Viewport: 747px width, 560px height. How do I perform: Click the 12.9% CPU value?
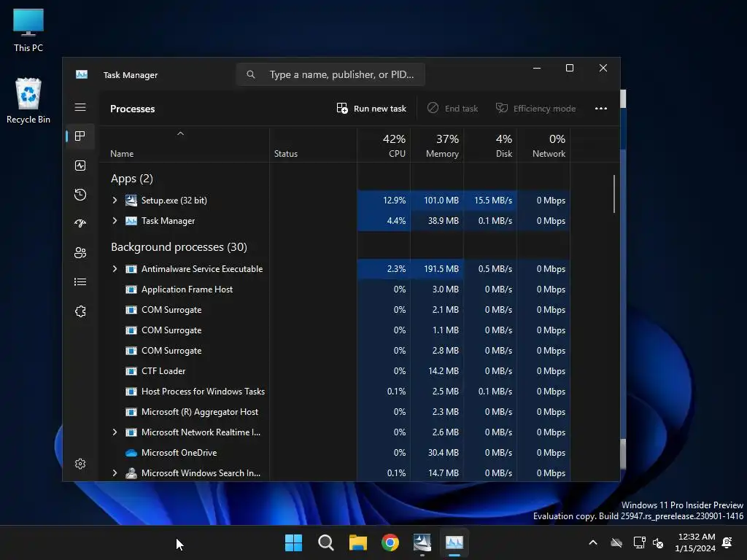click(395, 201)
